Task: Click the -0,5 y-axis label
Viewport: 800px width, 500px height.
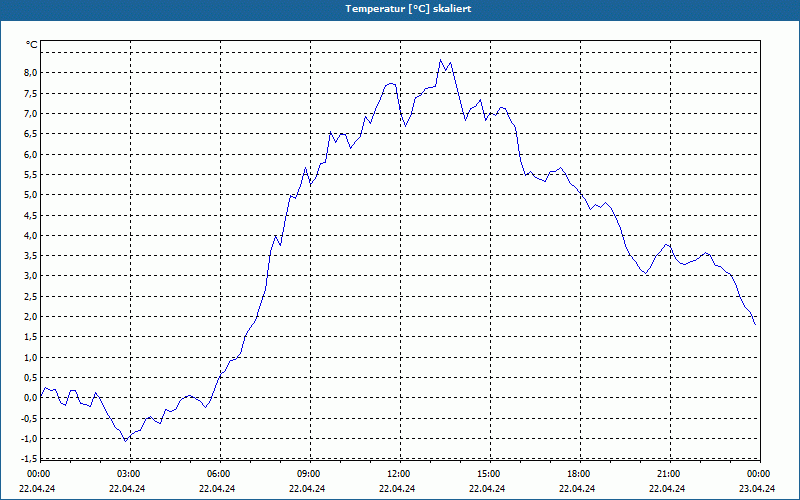Action: [x=30, y=418]
